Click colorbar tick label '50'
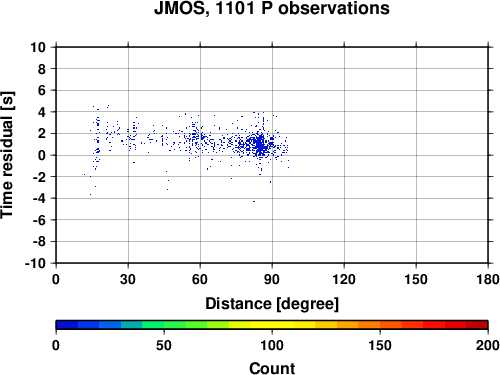 164,345
